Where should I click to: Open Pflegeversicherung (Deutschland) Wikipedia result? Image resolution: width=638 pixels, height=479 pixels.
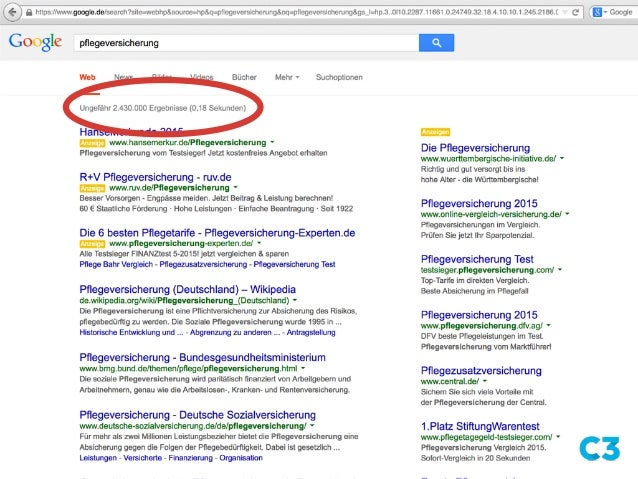[188, 289]
